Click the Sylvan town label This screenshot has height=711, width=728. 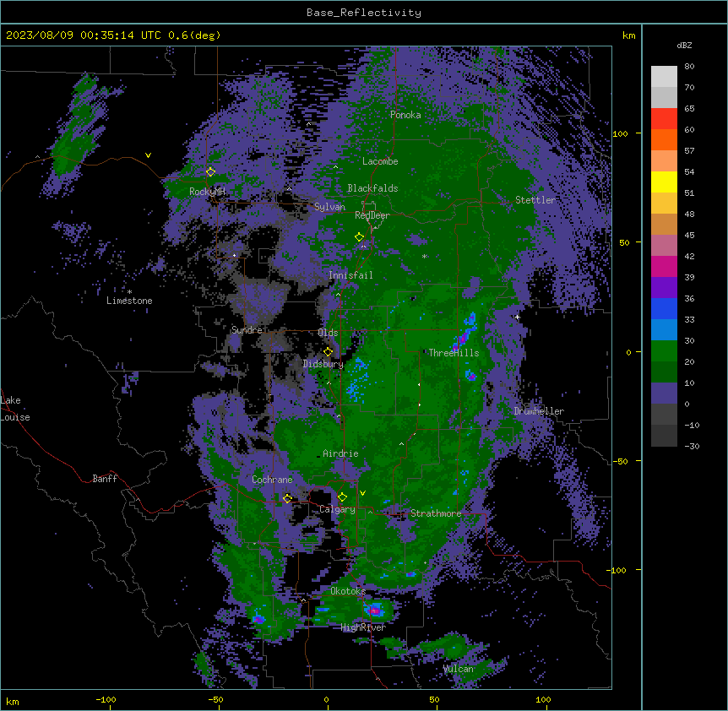329,207
